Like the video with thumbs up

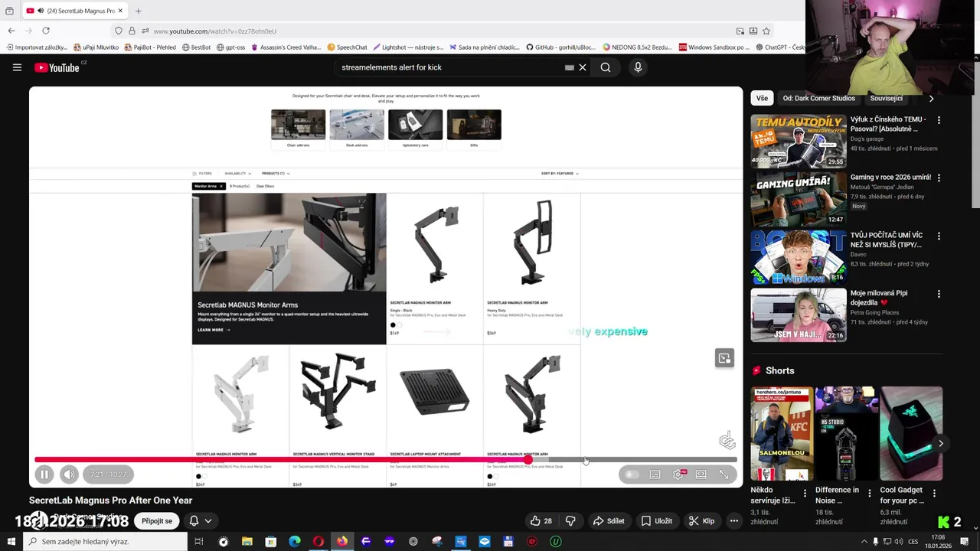(x=541, y=521)
